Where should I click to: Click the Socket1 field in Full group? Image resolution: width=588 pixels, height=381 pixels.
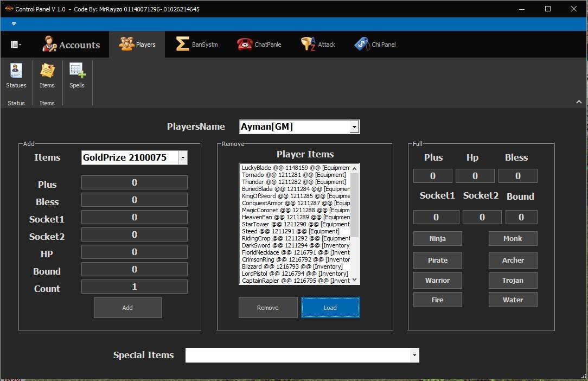tap(436, 217)
